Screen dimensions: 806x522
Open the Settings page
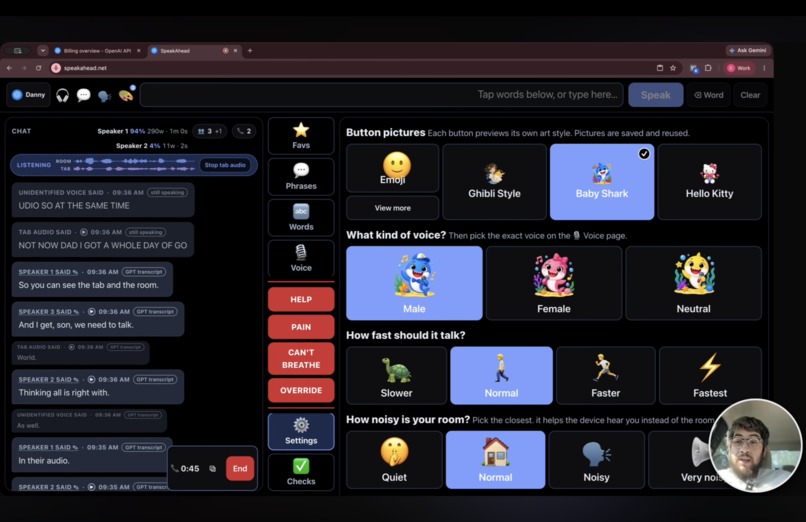click(301, 432)
